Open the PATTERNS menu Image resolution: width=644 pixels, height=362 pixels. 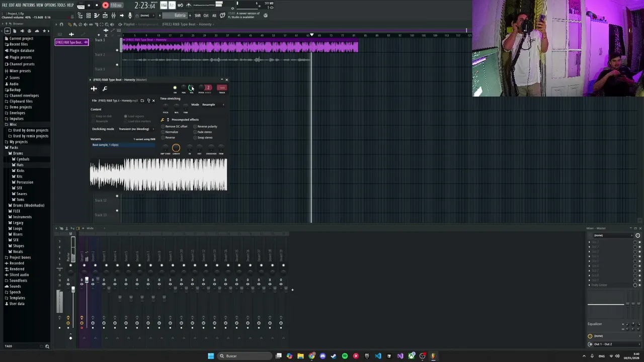coord(29,5)
